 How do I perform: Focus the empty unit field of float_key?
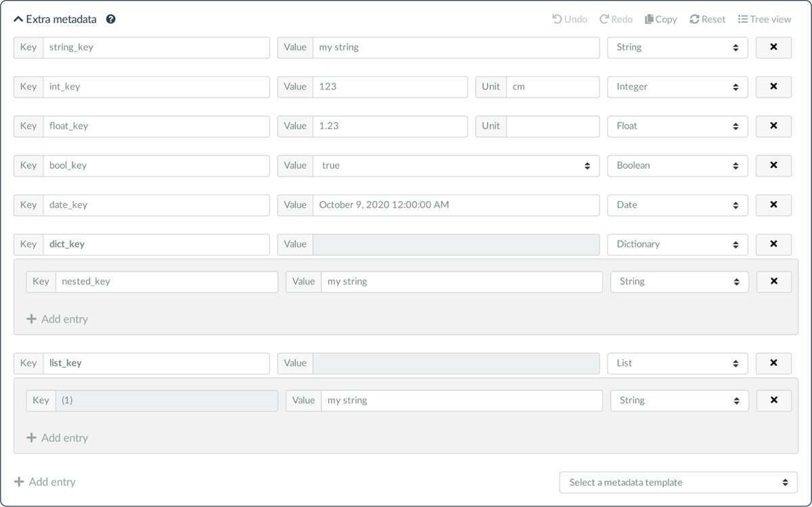click(553, 126)
